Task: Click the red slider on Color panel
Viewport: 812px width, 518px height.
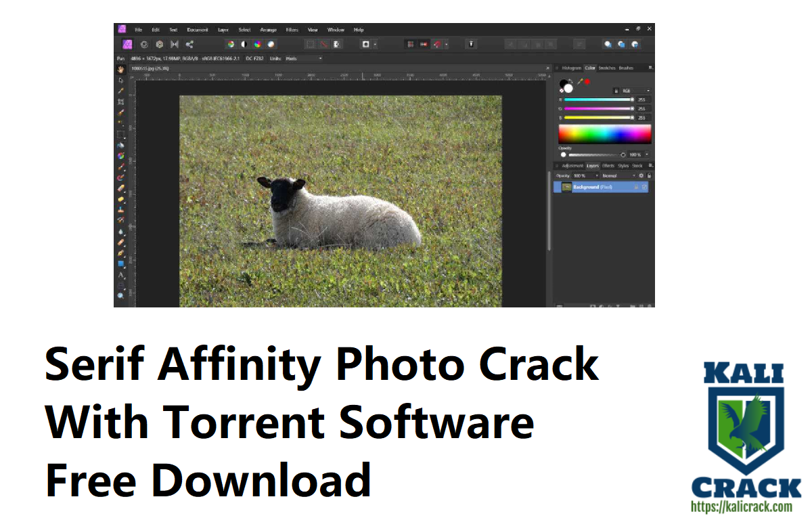Action: pos(599,100)
